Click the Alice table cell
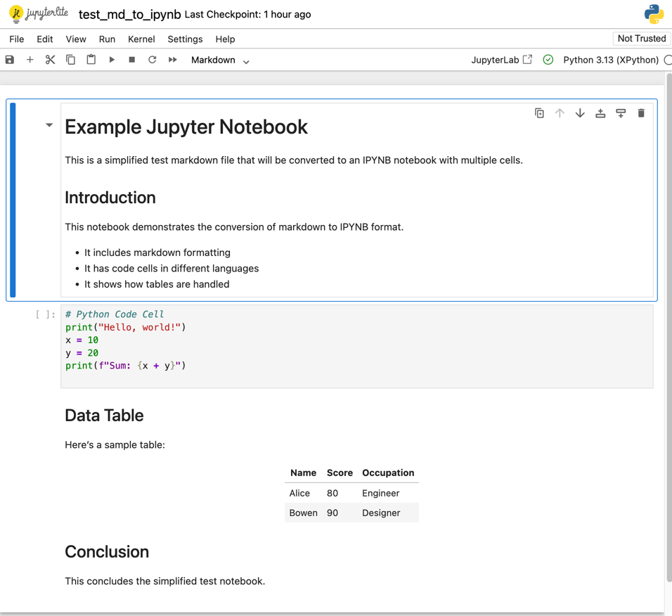Viewport: 672px width, 616px height. pyautogui.click(x=299, y=493)
